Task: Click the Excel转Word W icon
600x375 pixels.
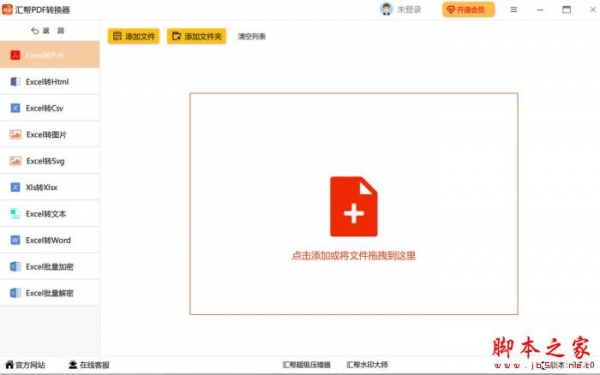Action: pos(15,240)
